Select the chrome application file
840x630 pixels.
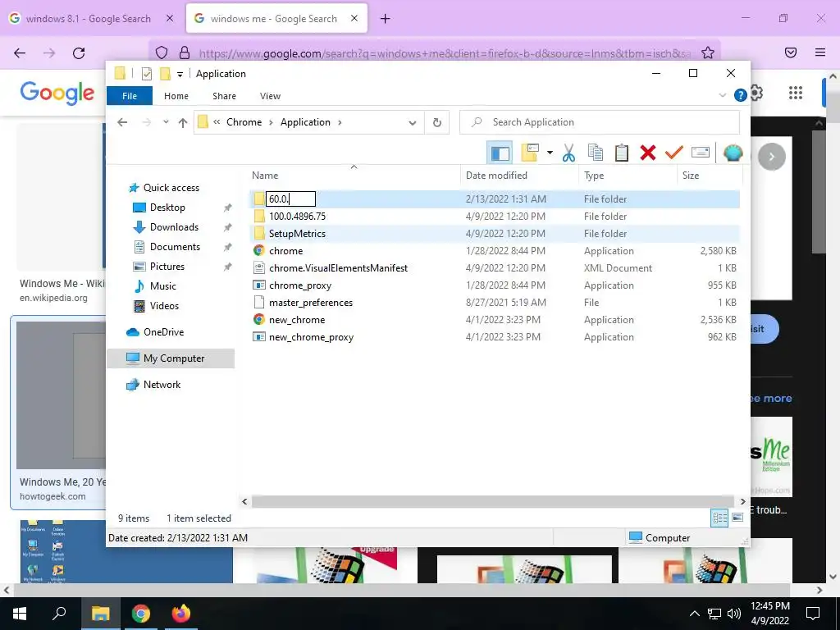click(x=495, y=251)
